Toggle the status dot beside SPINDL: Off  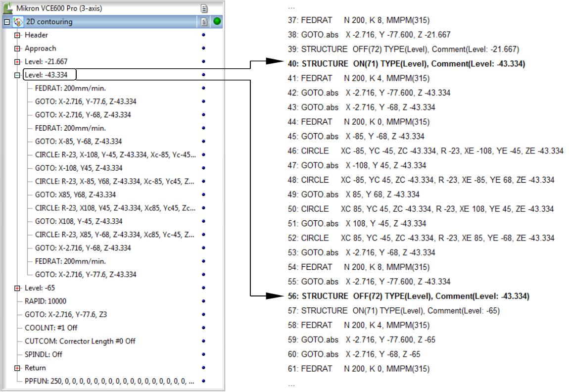pos(204,354)
